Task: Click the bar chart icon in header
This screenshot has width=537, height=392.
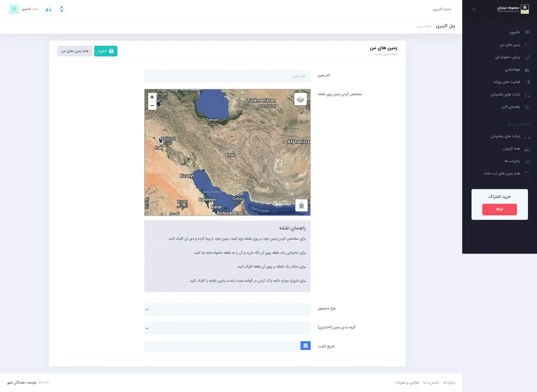Action: pyautogui.click(x=48, y=9)
